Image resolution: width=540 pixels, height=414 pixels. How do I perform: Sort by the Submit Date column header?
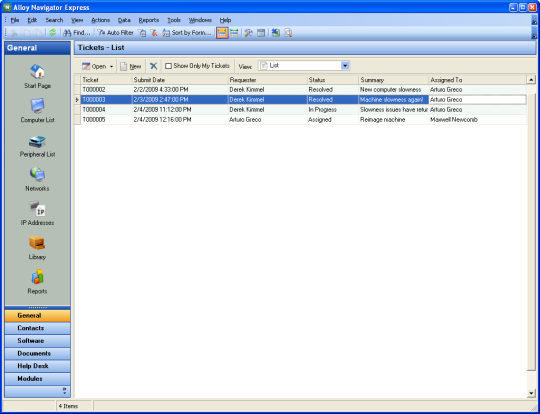(180, 80)
